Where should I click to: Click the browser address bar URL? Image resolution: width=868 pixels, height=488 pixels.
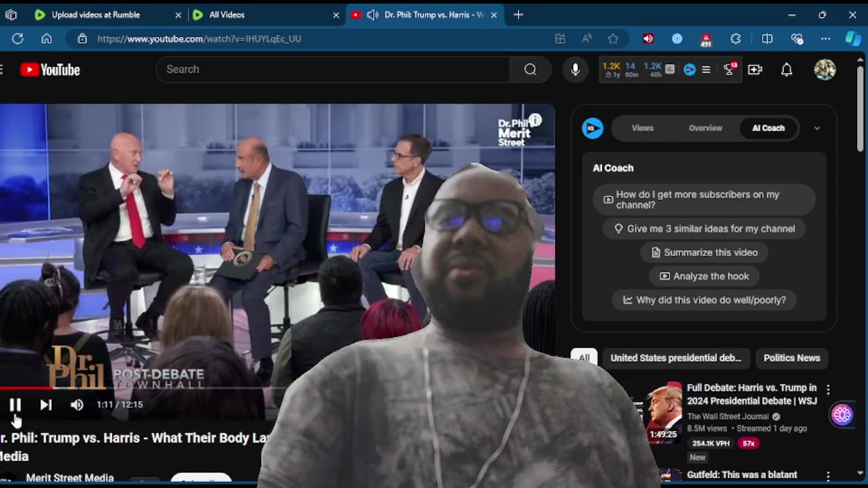pyautogui.click(x=199, y=39)
